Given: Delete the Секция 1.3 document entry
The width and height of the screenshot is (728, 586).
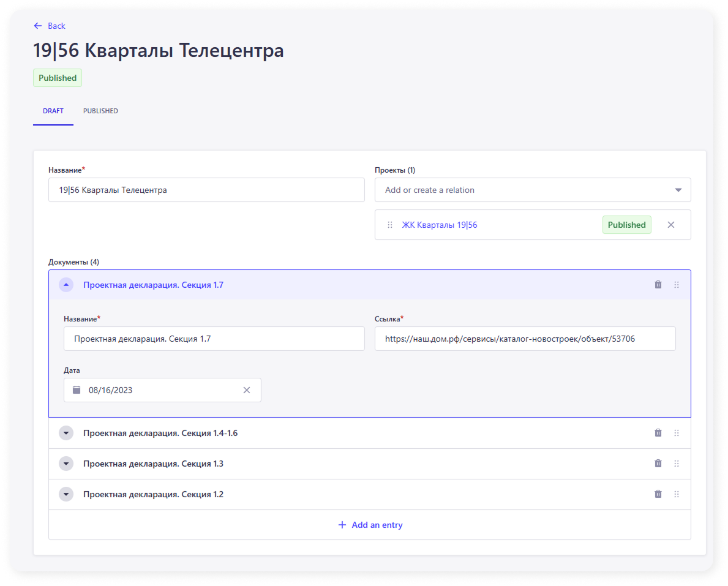Looking at the screenshot, I should point(658,464).
